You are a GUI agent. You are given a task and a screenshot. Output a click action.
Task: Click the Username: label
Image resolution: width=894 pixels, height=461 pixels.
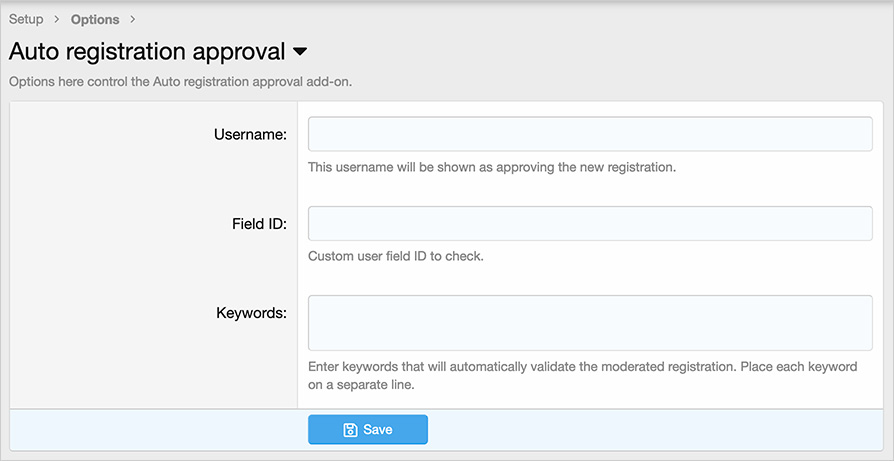(250, 134)
